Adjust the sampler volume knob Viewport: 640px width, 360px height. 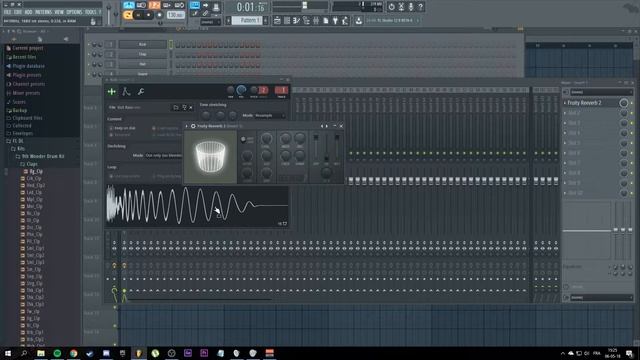coord(241,90)
